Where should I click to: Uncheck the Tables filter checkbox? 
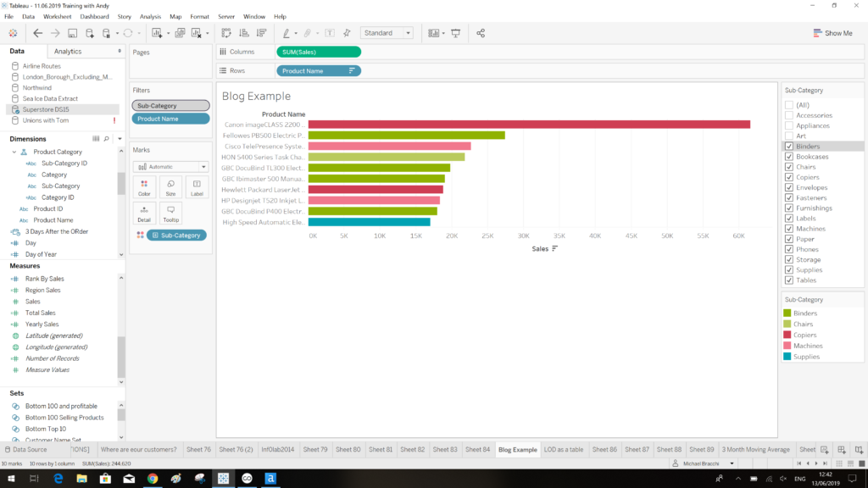click(789, 280)
